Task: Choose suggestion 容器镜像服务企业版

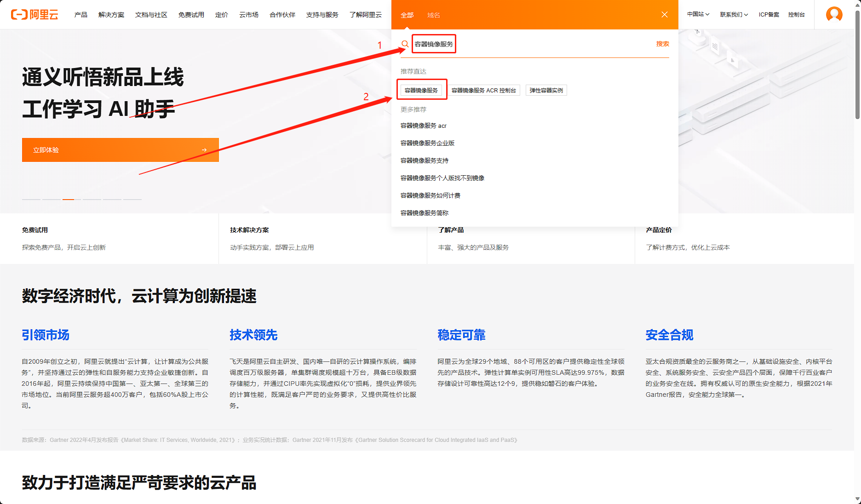Action: [428, 143]
